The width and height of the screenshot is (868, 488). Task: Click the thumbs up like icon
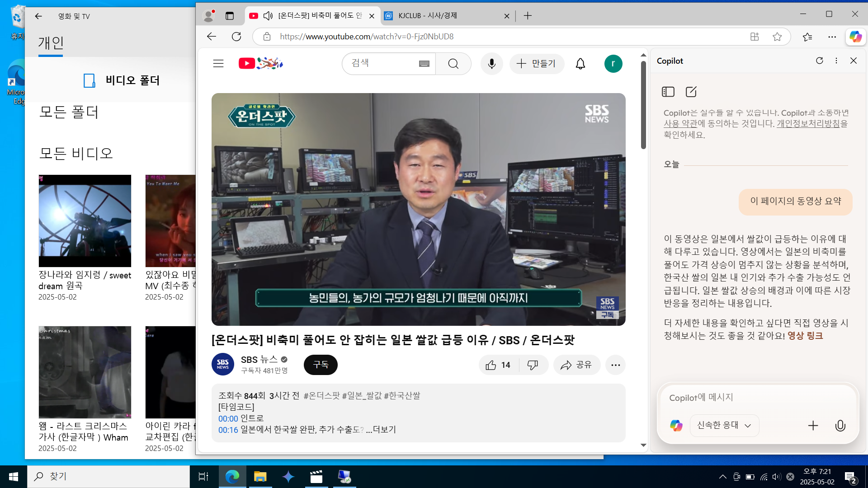[x=491, y=365]
